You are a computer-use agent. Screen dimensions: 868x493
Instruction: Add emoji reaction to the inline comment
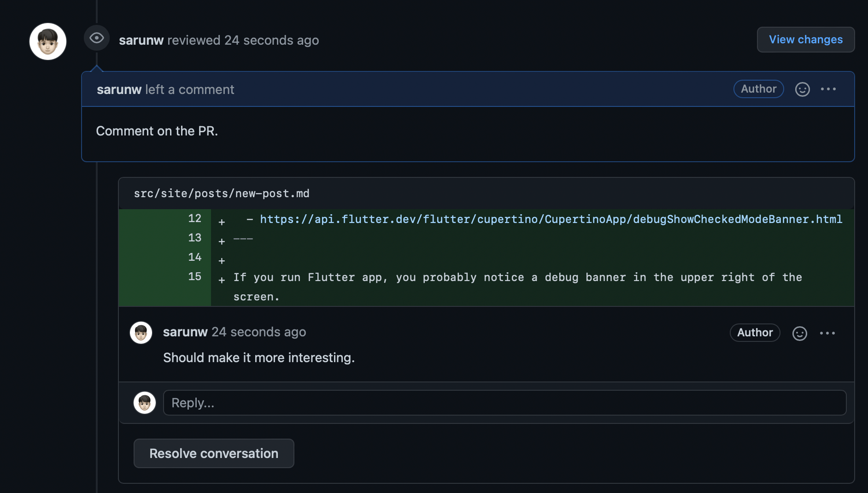point(799,333)
